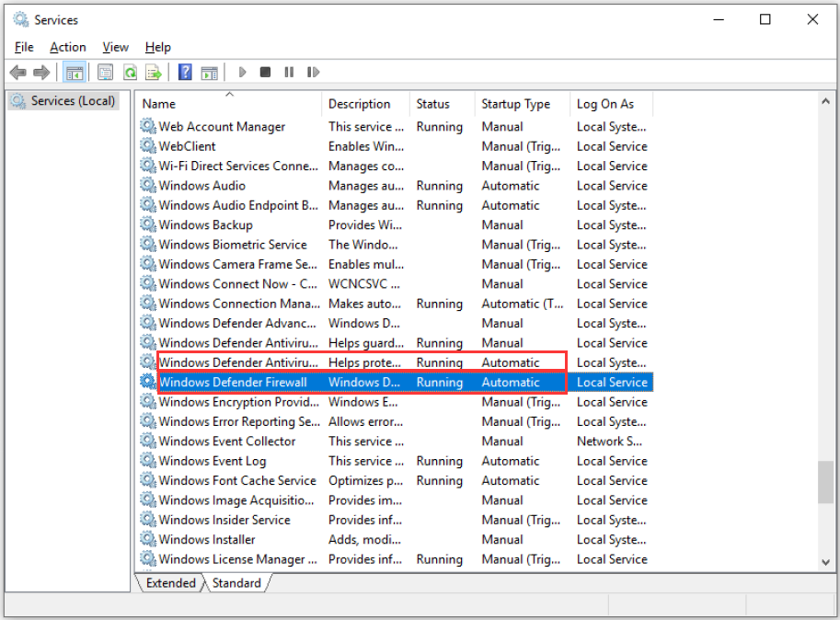This screenshot has height=620, width=840.
Task: Select Wi-Fi Direct Services Conne... row
Action: coord(396,166)
